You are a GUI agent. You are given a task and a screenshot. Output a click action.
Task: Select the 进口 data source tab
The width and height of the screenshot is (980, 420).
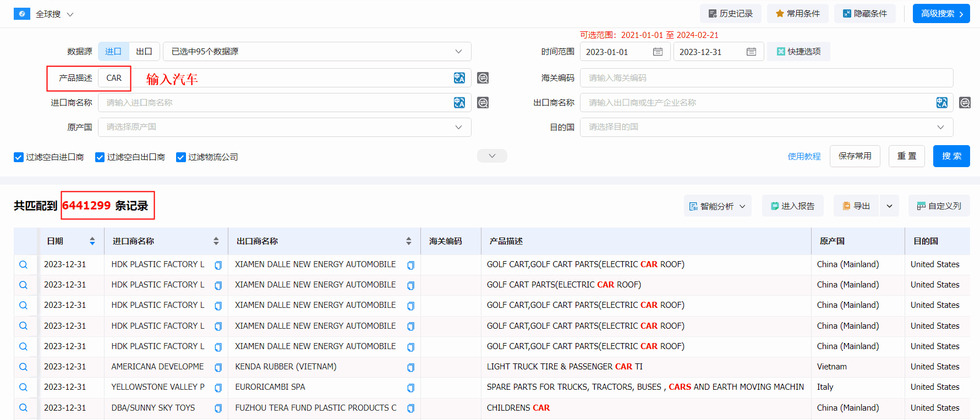[113, 52]
